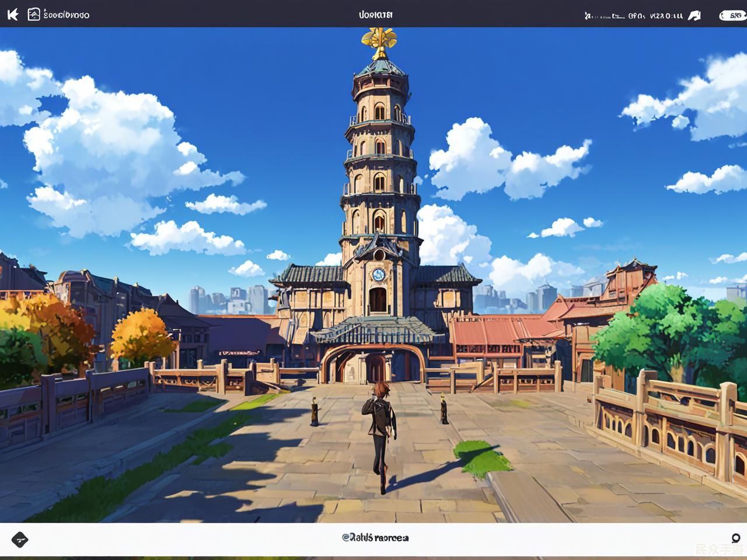Click the small green grass patch near the character
Screen dimensions: 747x560
tap(481, 456)
